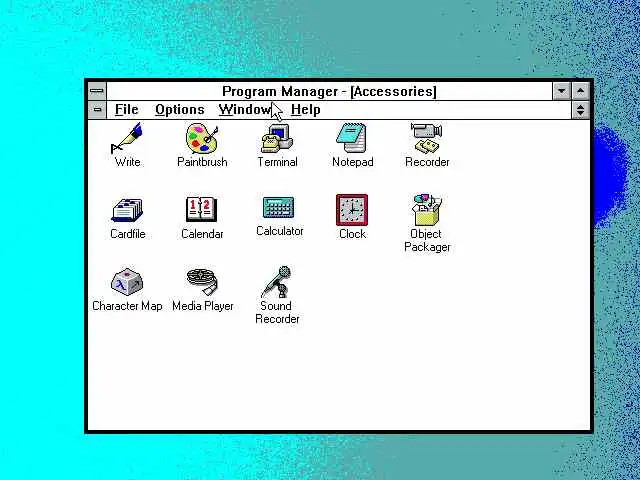Click the 'Media Player' label text

point(203,306)
